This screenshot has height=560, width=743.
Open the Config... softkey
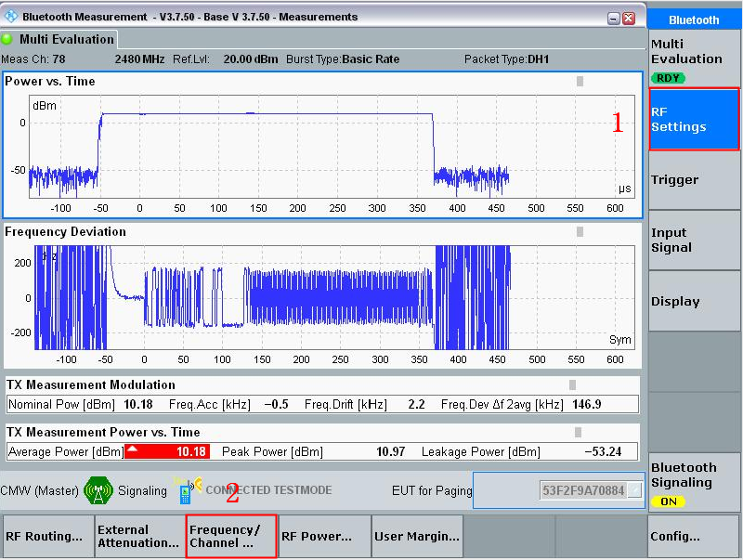(x=694, y=536)
